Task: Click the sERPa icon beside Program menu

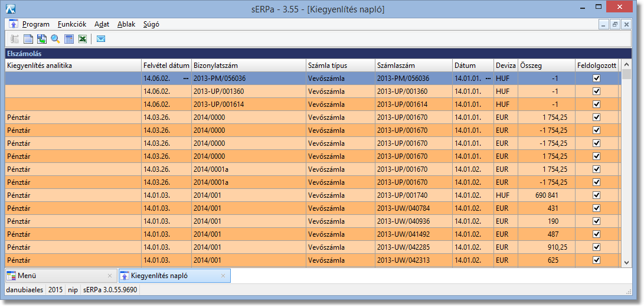Action: (x=14, y=24)
